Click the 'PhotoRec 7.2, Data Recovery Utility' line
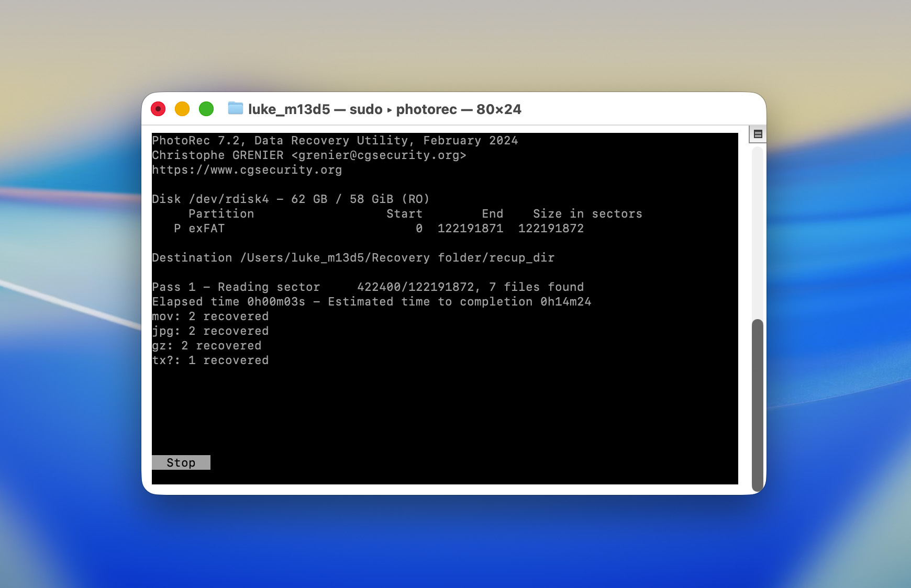The width and height of the screenshot is (911, 588). (x=335, y=140)
